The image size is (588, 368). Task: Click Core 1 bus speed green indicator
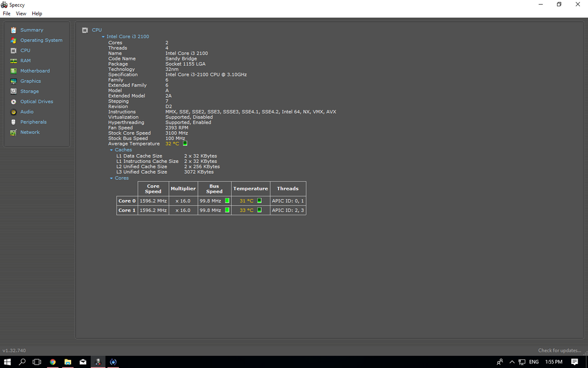pos(227,210)
